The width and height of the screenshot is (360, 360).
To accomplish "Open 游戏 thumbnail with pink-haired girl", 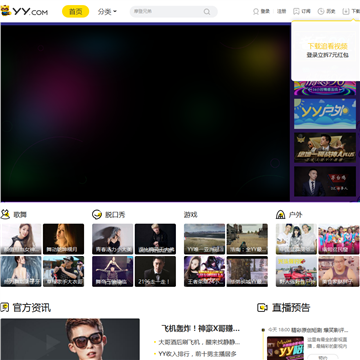I will pyautogui.click(x=205, y=271).
